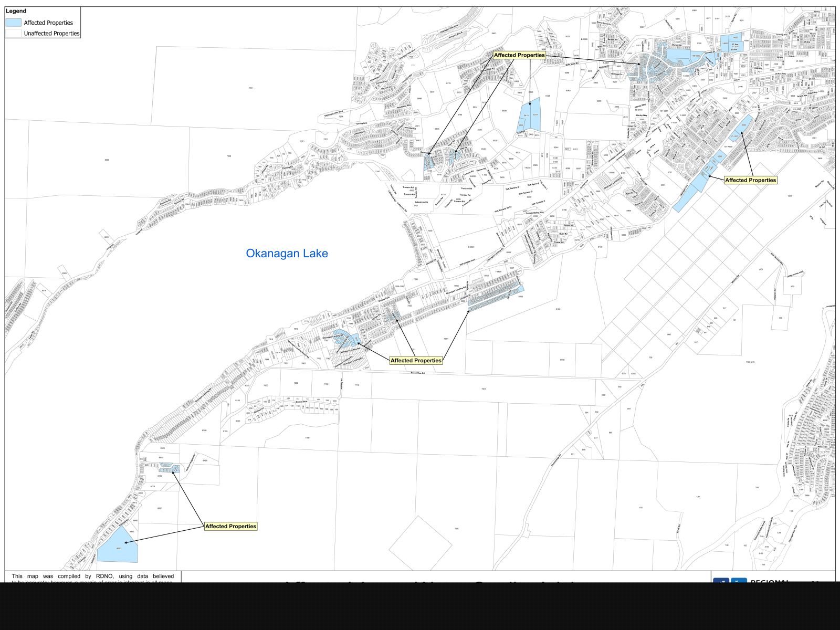This screenshot has height=630, width=840.
Task: Click the Okanagan Lake label
Action: point(287,254)
